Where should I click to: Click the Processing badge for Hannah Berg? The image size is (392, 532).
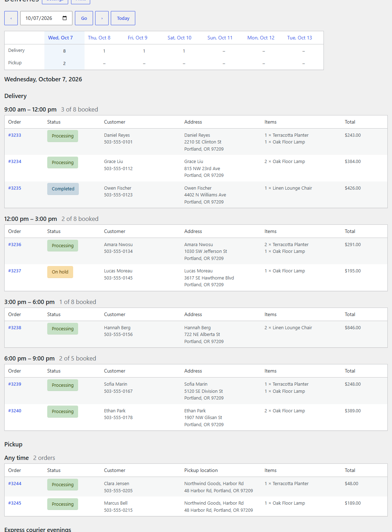(x=62, y=329)
